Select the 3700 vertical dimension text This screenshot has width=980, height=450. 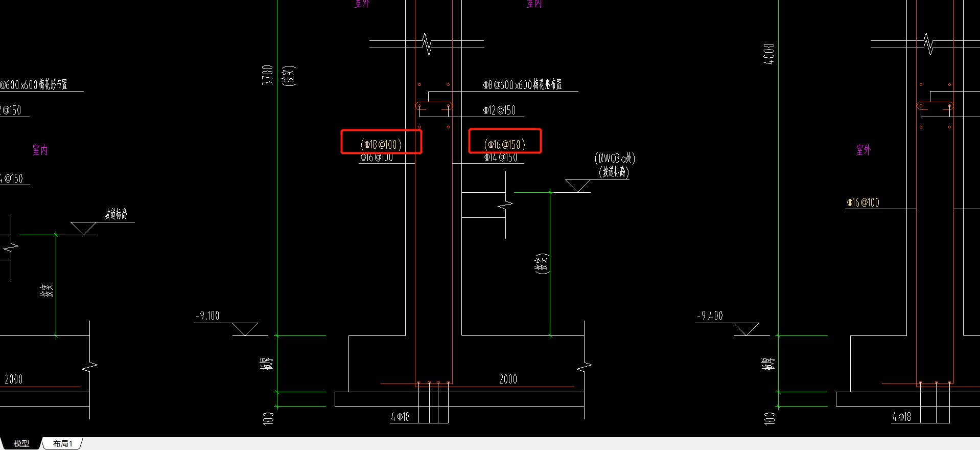(268, 75)
